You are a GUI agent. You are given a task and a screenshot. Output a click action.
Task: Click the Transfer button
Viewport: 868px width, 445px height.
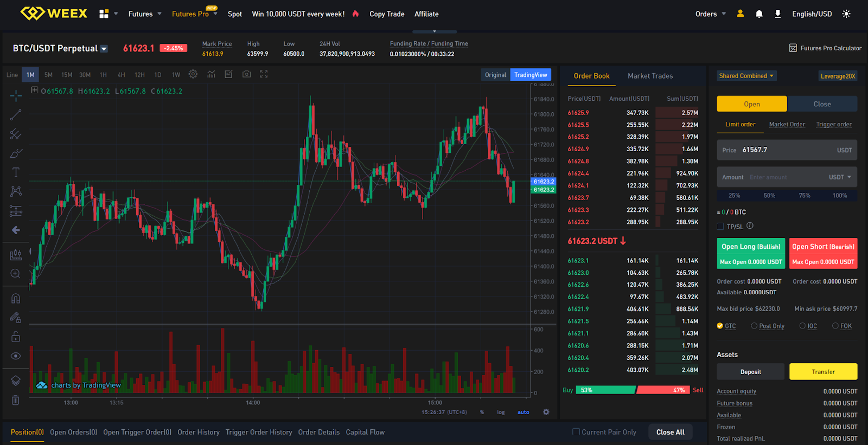coord(824,372)
